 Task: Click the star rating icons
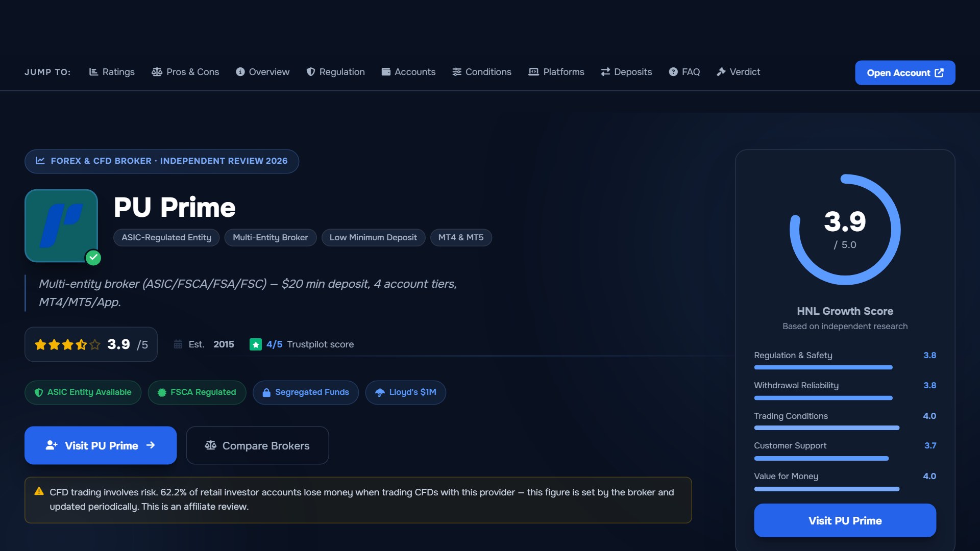(x=67, y=345)
